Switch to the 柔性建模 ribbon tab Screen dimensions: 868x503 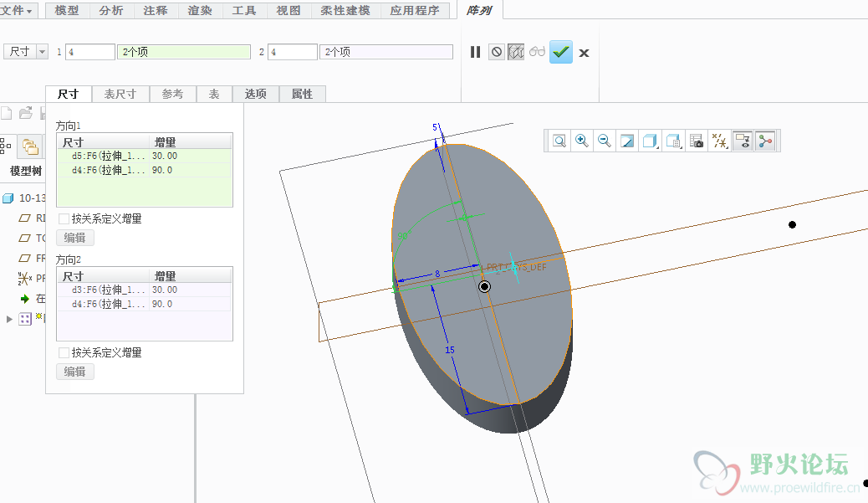[x=345, y=10]
